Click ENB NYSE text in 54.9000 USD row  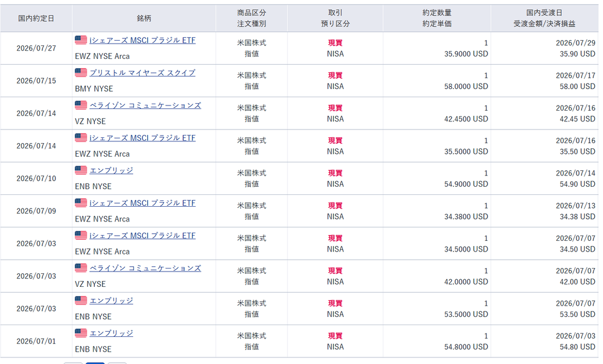[93, 186]
